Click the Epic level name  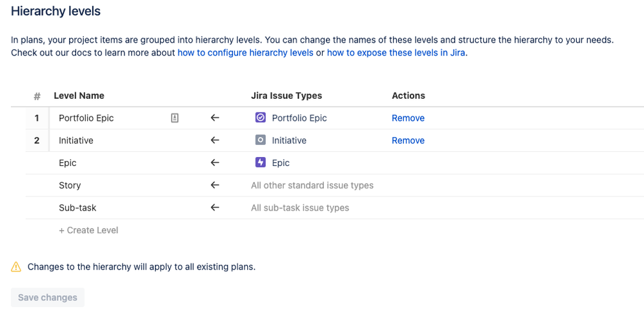pos(67,163)
